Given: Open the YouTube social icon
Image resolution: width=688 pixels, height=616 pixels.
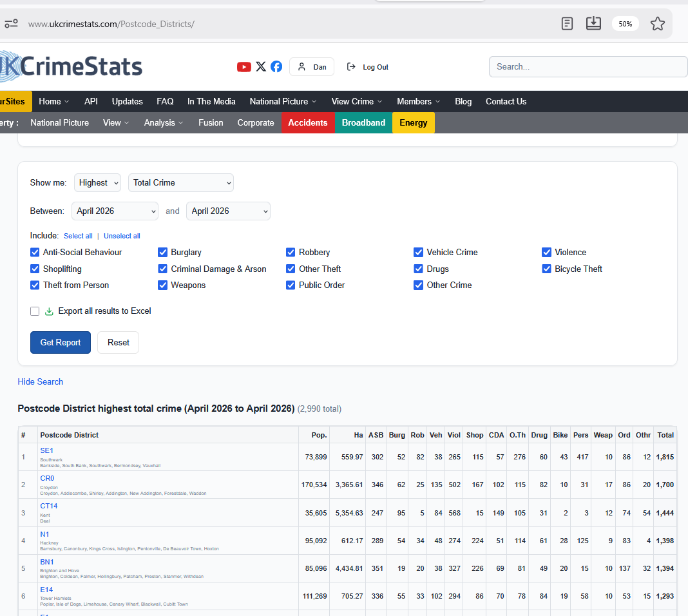Looking at the screenshot, I should point(244,66).
